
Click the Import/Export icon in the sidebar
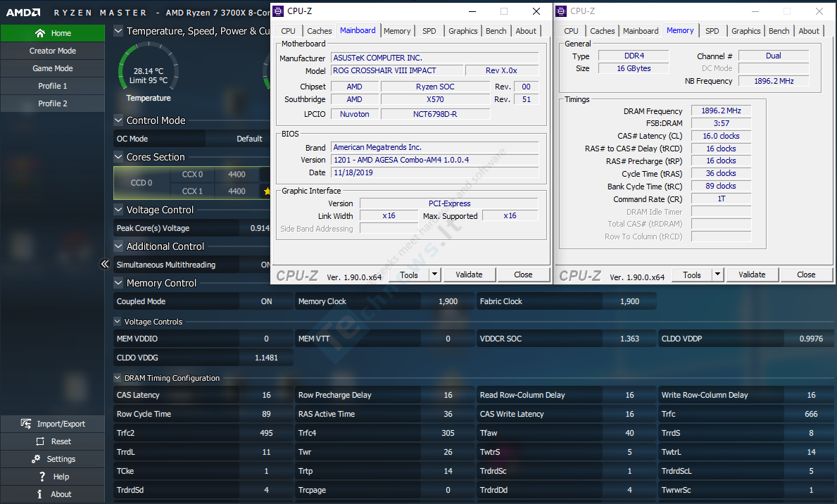click(25, 423)
